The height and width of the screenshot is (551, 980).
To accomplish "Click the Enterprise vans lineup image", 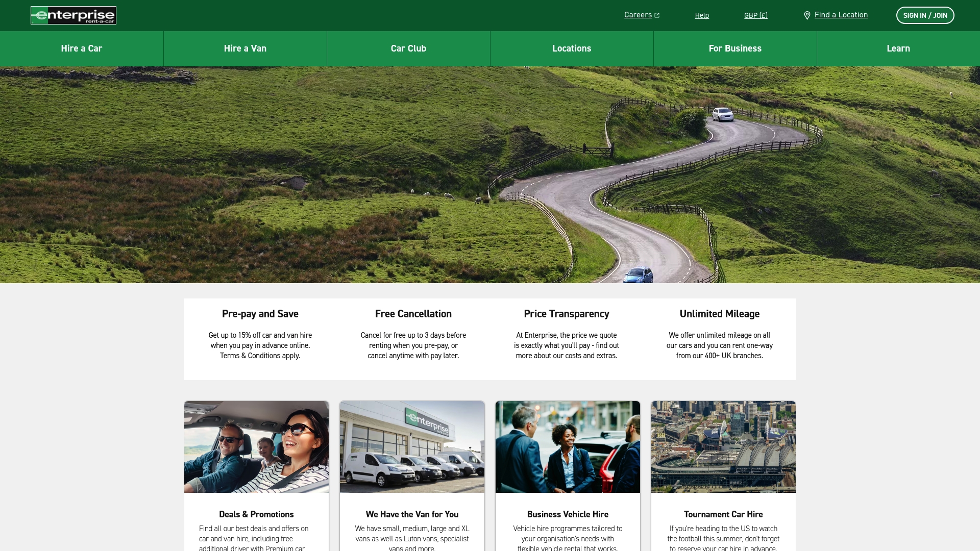I will tap(412, 446).
